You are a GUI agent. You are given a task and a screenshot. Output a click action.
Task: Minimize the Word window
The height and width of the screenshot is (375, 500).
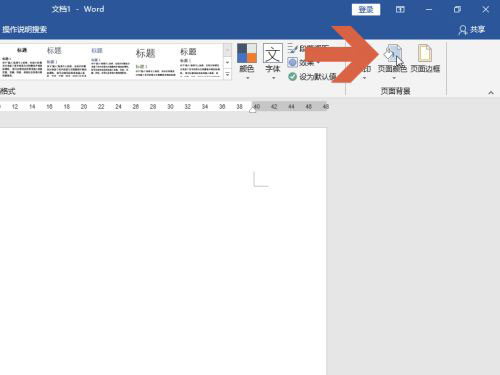pyautogui.click(x=429, y=10)
